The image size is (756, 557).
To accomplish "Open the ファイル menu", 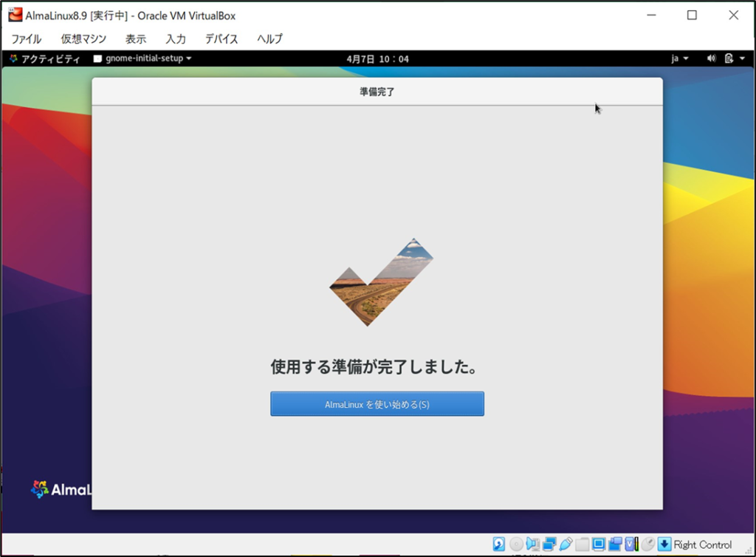I will tap(27, 38).
